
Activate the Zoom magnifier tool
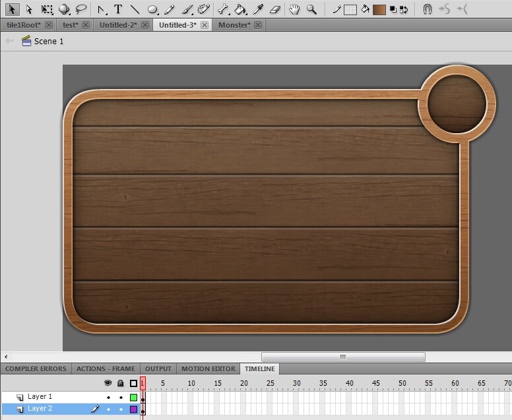pos(311,9)
